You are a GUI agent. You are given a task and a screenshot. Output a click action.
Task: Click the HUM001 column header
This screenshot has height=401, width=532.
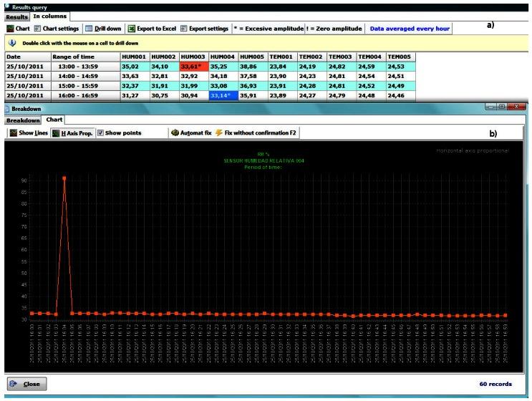134,56
